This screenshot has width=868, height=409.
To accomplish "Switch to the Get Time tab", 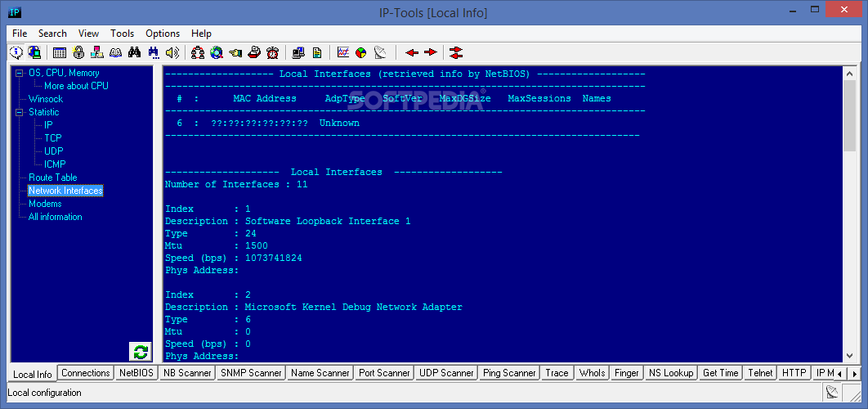I will (x=721, y=373).
